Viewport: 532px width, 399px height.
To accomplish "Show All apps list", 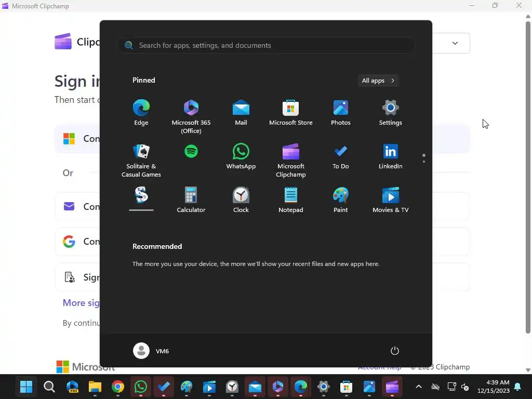I will pos(378,81).
